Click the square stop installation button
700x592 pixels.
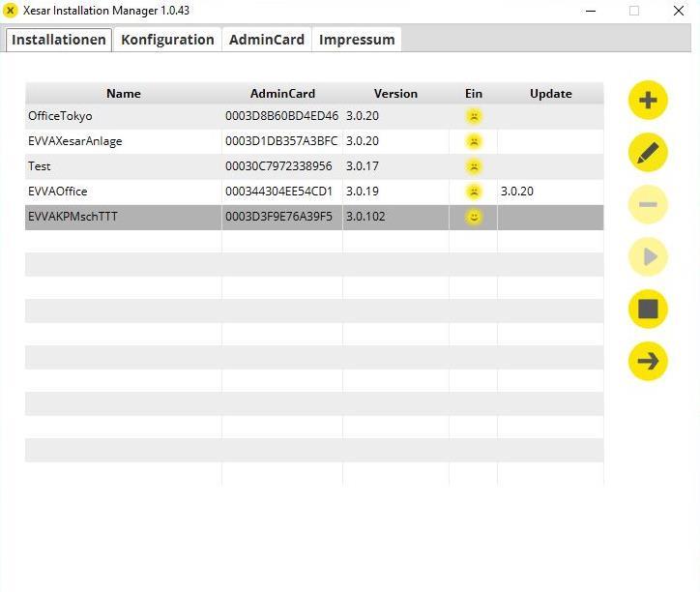648,309
